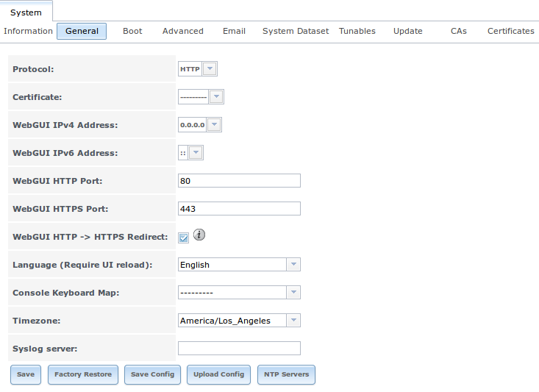
Task: Go to the System Dataset tab
Action: coord(296,31)
